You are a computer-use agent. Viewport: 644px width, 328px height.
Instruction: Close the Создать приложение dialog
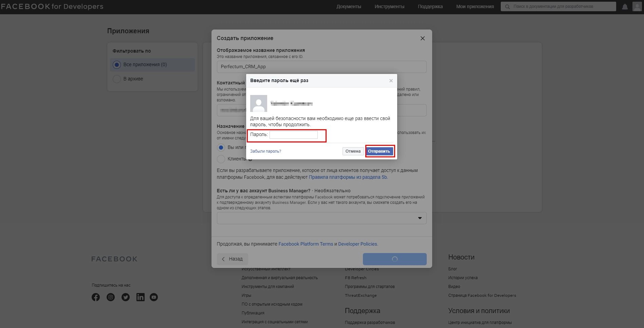tap(423, 38)
